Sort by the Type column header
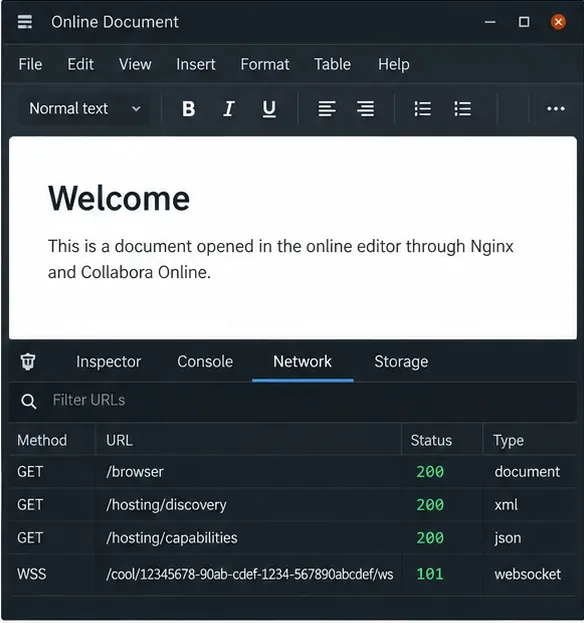 coord(508,440)
